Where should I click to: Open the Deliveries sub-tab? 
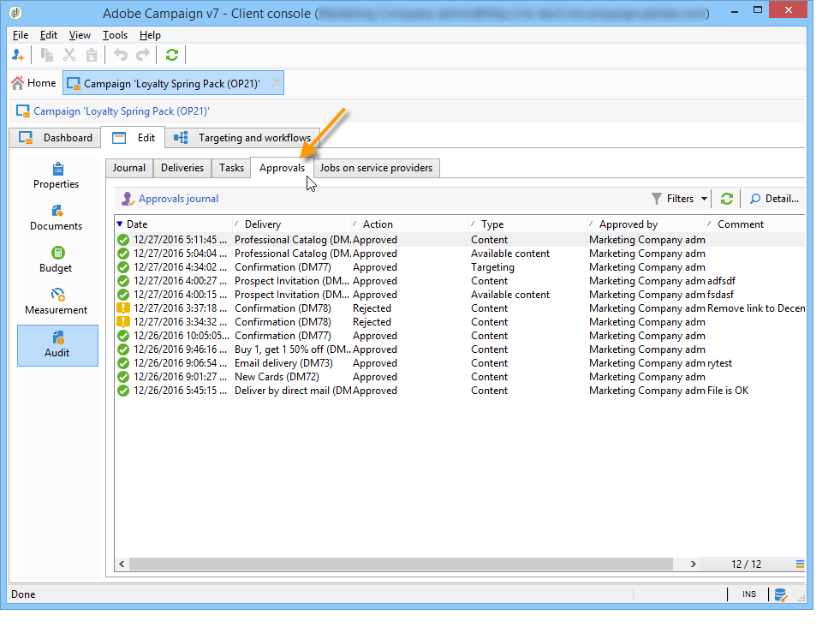point(182,168)
